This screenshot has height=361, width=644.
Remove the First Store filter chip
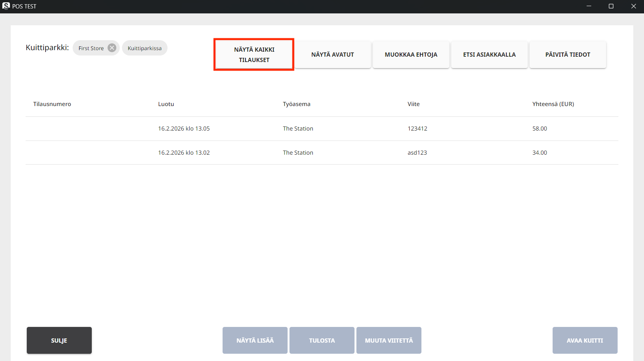(112, 48)
